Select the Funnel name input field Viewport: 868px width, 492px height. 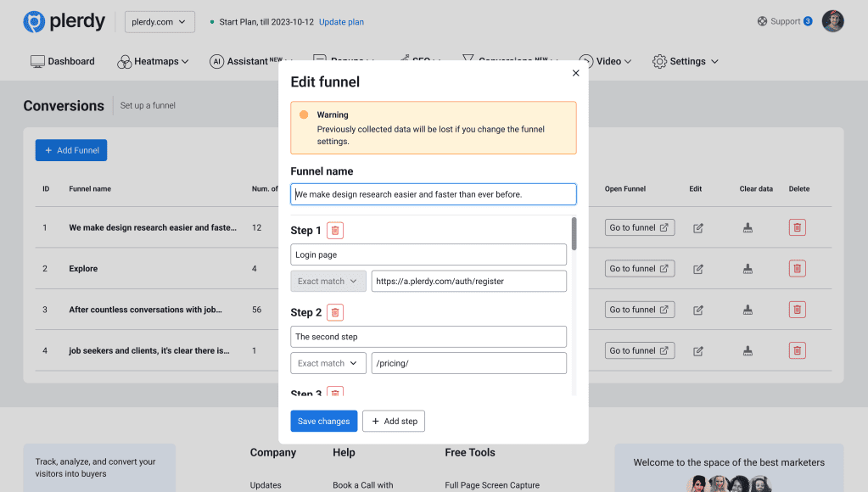click(434, 193)
